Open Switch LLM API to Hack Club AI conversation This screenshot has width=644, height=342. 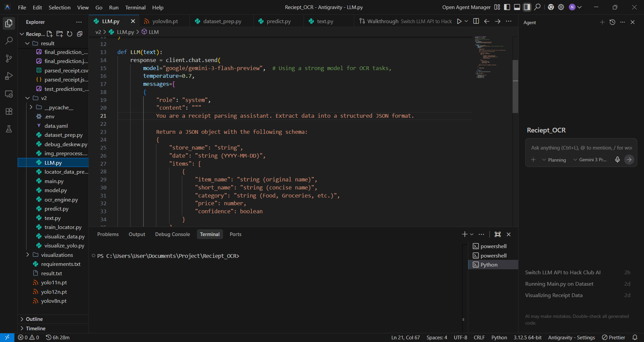[x=562, y=272]
